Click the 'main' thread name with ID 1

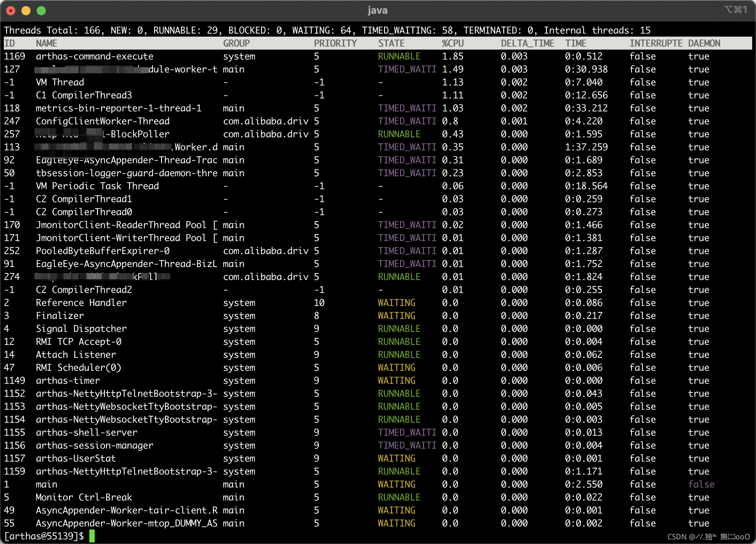pos(47,484)
